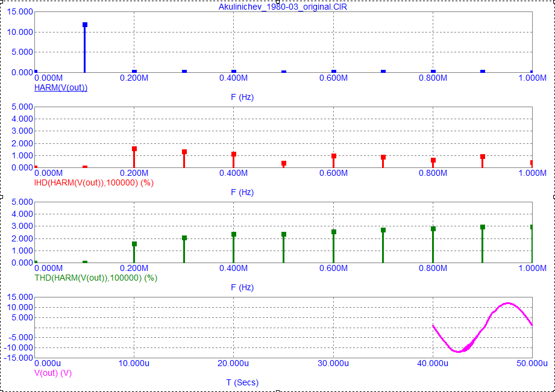Click the 40.000u X-axis label on the V(out) plot
The image size is (555, 392).
(x=433, y=363)
